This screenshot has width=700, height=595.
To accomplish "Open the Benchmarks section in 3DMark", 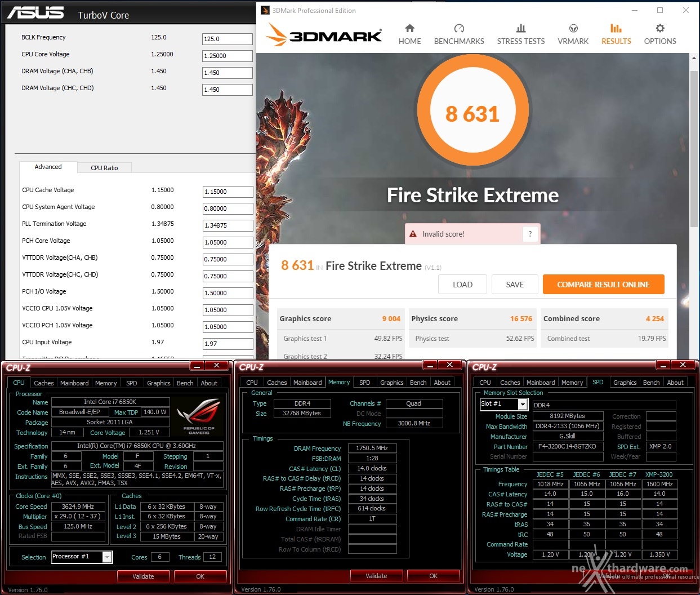I will tap(459, 34).
